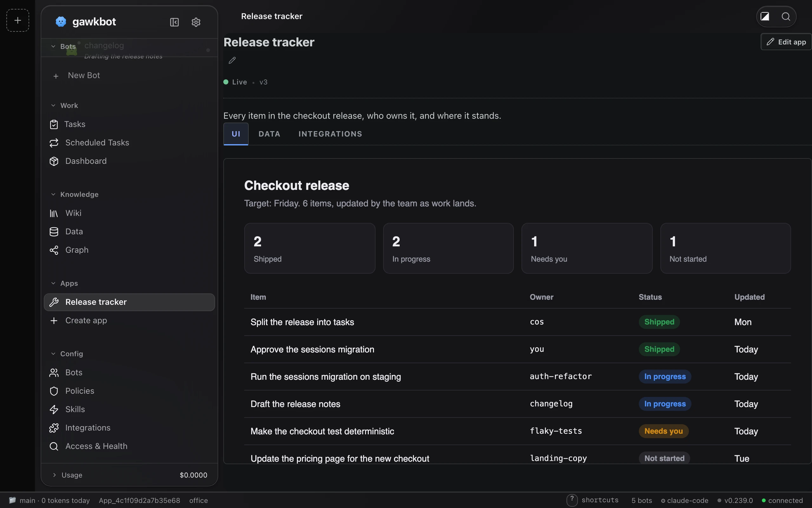Collapse the sidebar panel icon
Screen dimensions: 812x508
pos(174,22)
